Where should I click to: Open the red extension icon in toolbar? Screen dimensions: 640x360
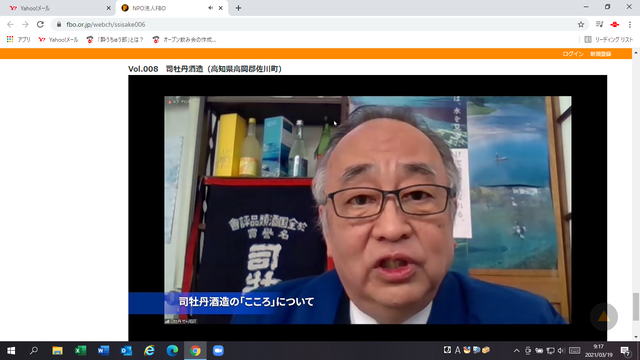615,24
